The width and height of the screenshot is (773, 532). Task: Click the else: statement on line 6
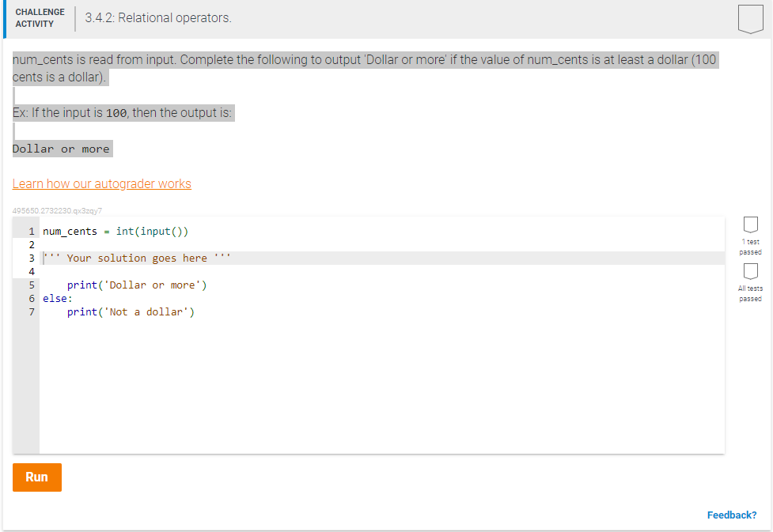coord(55,298)
